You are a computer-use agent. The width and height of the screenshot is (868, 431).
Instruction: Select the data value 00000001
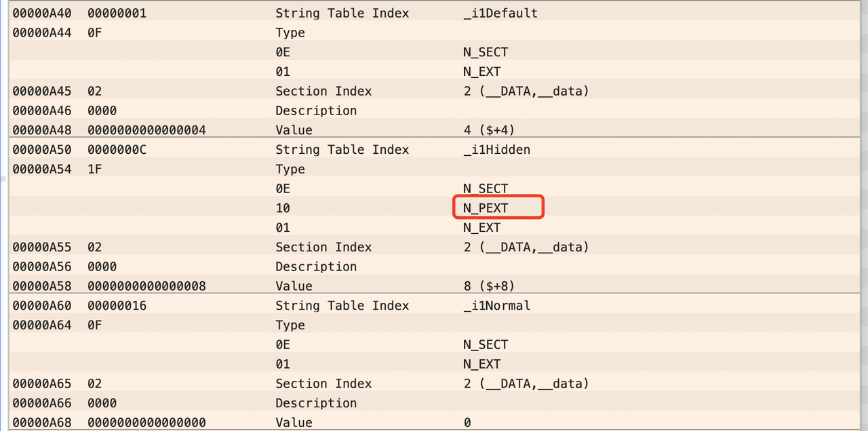(x=117, y=14)
